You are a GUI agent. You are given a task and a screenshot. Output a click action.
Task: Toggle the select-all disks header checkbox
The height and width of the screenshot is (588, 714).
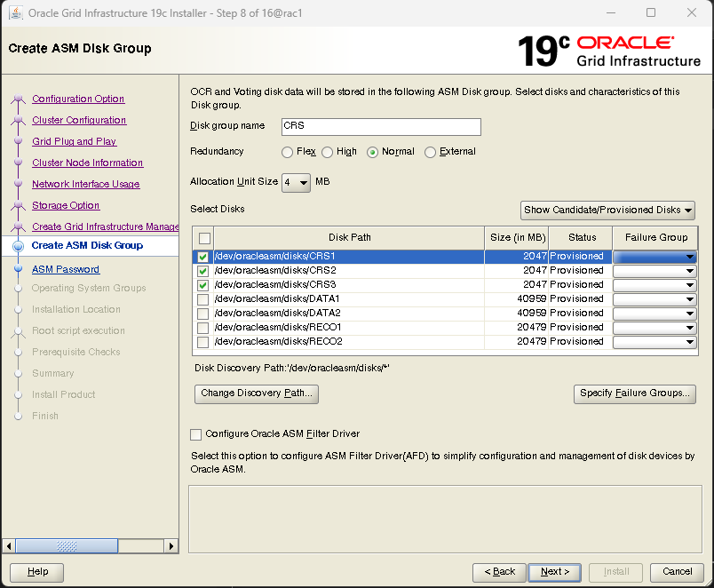(x=204, y=238)
